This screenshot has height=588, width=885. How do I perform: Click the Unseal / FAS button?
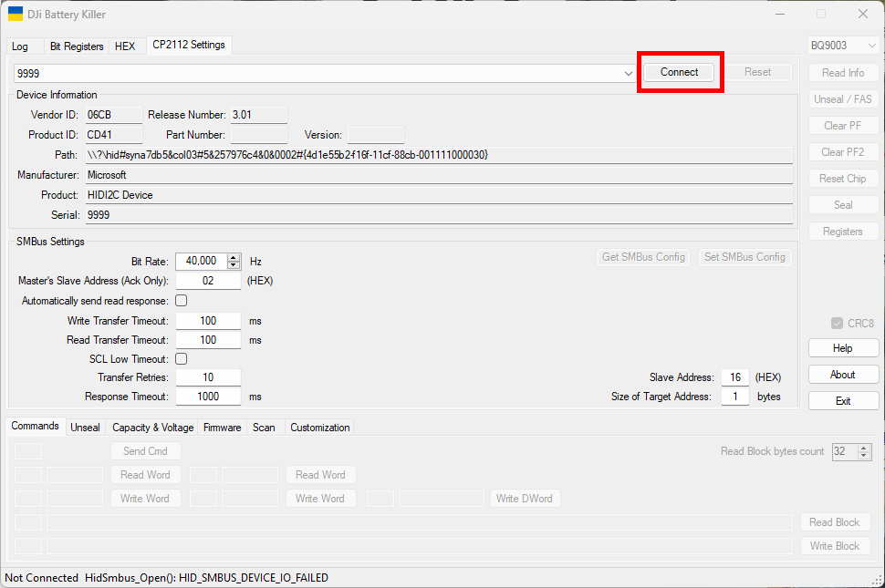click(843, 98)
